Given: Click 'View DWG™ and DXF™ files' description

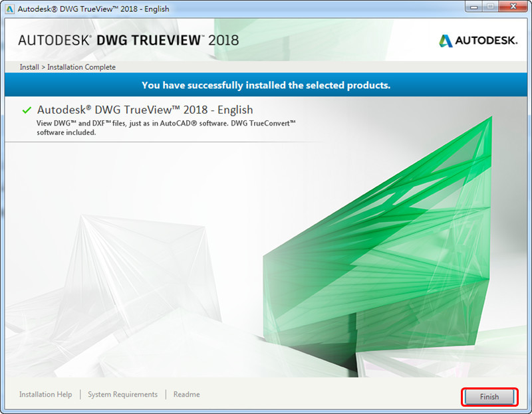Looking at the screenshot, I should [x=166, y=128].
